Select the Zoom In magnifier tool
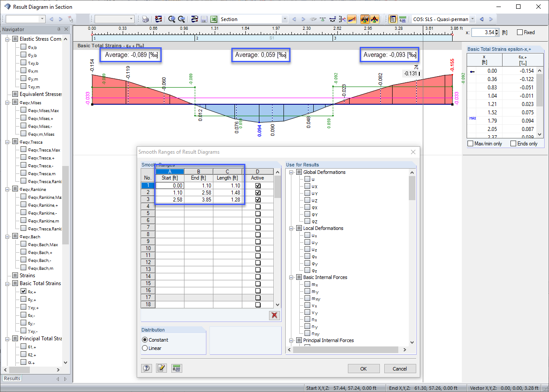The width and height of the screenshot is (549, 392). click(x=171, y=19)
